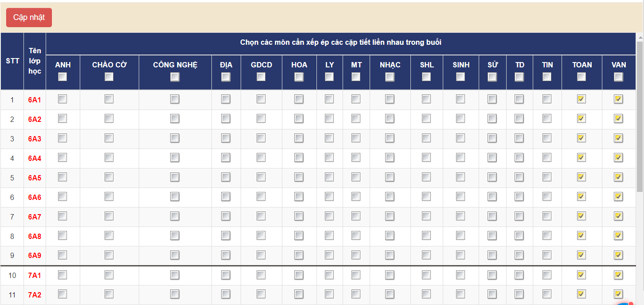Screen dimensions: 644x305
Task: Click the 7A2 class name
Action: 35,295
